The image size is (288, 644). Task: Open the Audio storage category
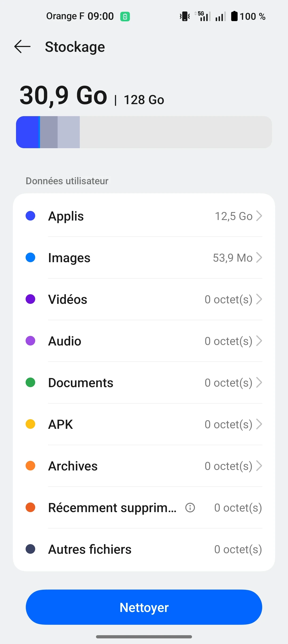144,341
